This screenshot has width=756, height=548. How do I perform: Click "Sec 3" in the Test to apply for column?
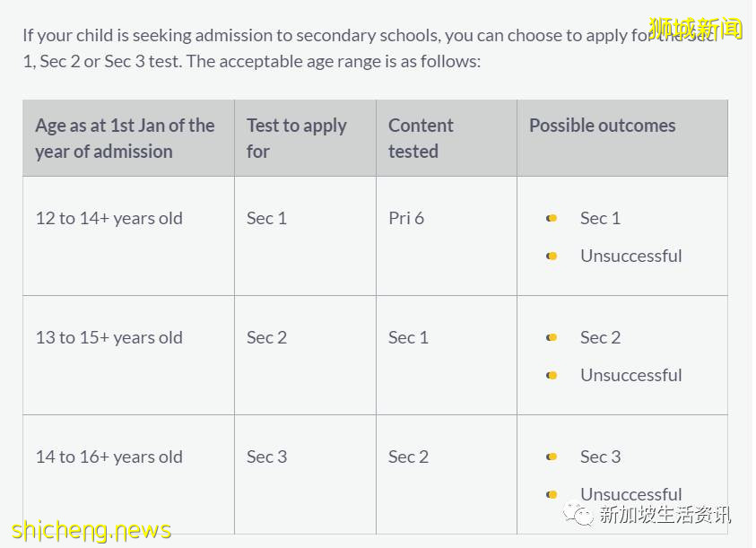click(x=266, y=457)
